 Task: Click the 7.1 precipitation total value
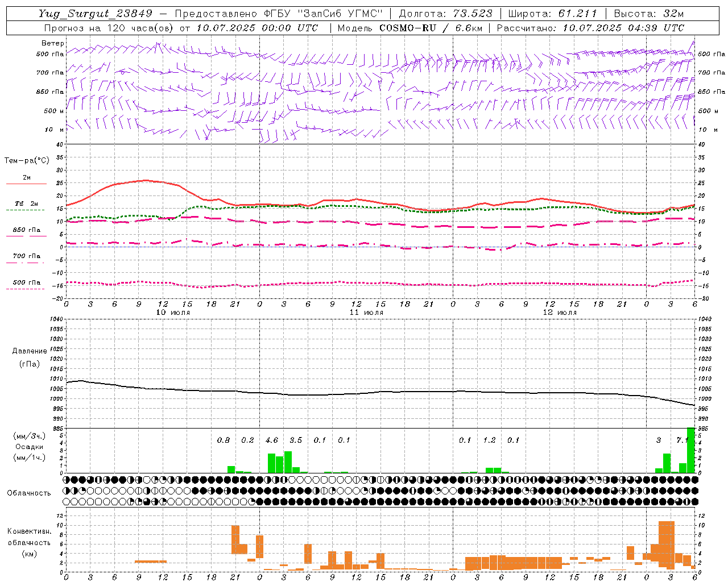tap(682, 440)
